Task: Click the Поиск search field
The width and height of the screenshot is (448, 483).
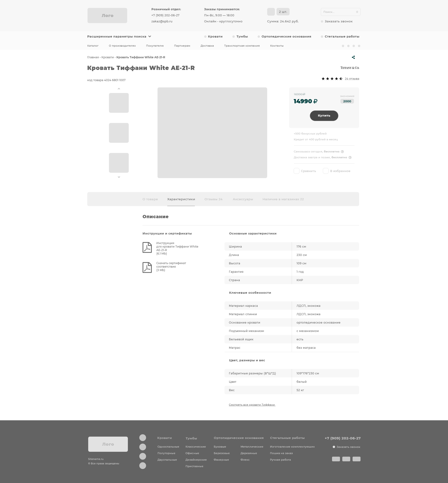Action: [x=338, y=12]
